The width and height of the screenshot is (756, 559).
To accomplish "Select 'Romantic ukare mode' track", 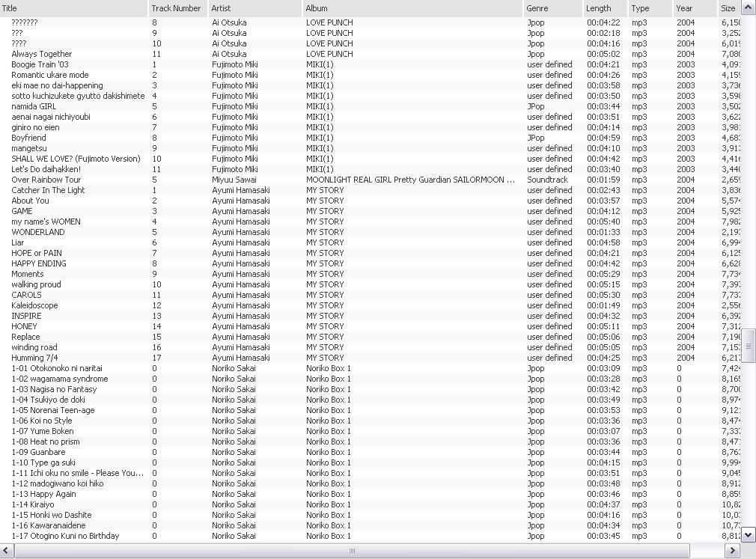I will click(371, 75).
